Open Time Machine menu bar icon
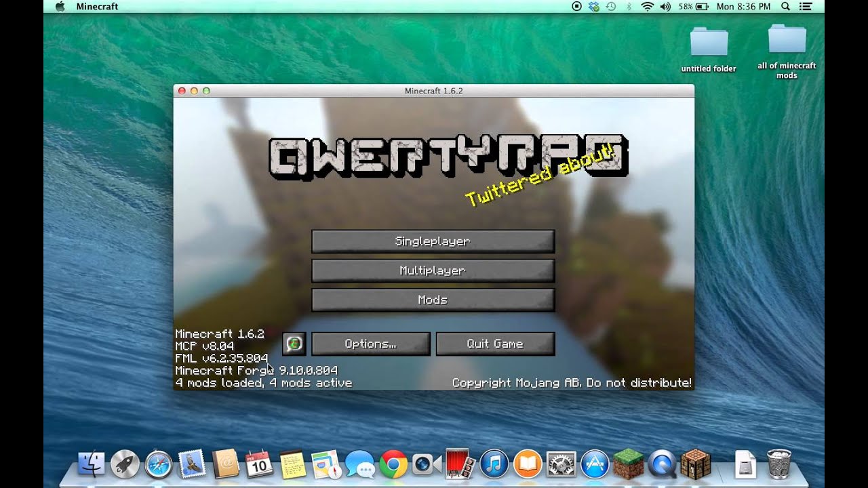The height and width of the screenshot is (488, 868). click(611, 7)
